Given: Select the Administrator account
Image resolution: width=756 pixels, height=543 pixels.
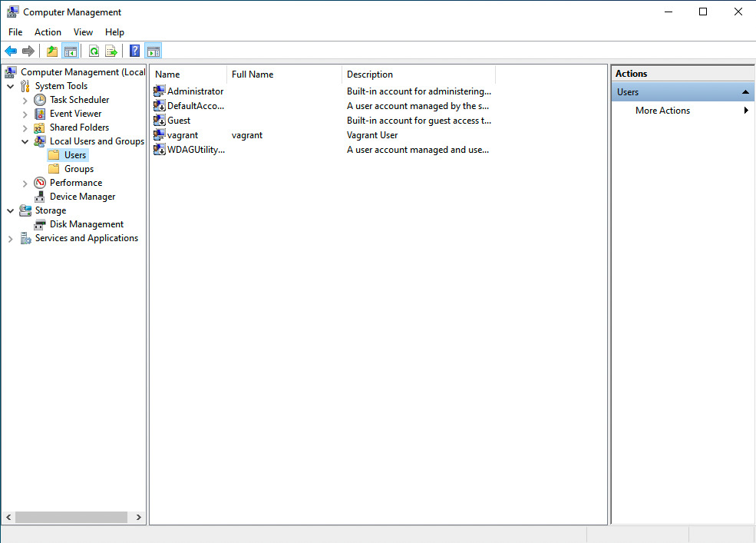Looking at the screenshot, I should coord(194,91).
